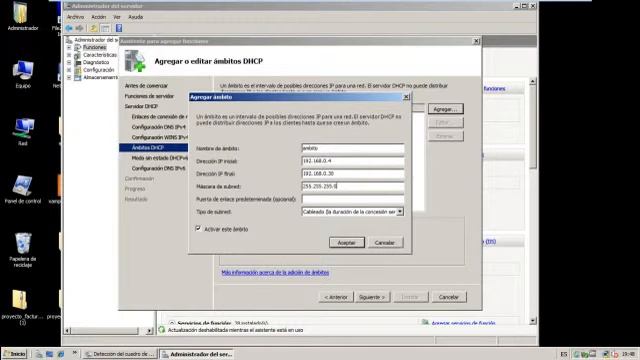
Task: Toggle Activar este ámbito checkbox
Action: (x=198, y=229)
